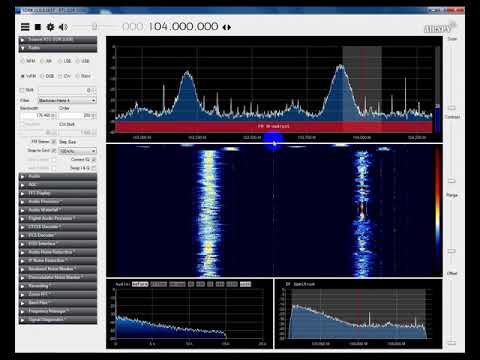Expand the Frequency Manager panel
Screen dimensions: 480x360
(x=58, y=311)
